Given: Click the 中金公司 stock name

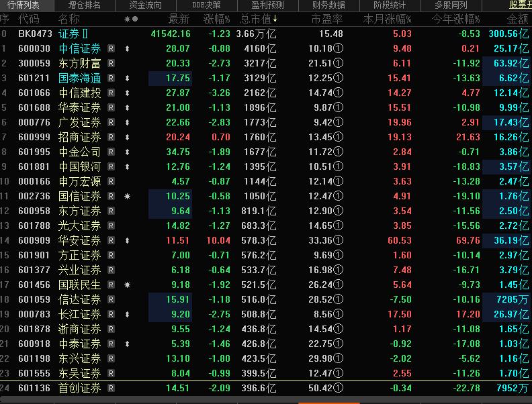Looking at the screenshot, I should [x=80, y=152].
